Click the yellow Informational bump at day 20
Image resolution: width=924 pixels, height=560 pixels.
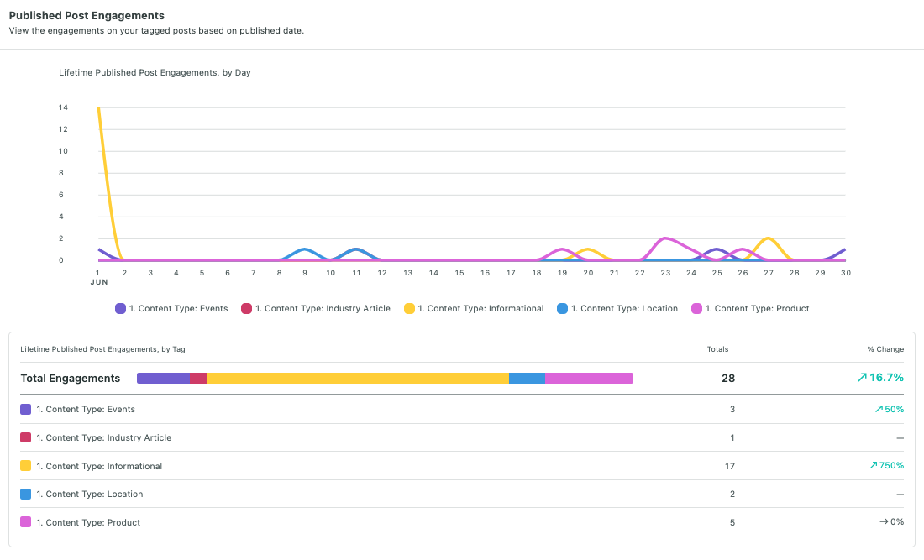coord(588,249)
